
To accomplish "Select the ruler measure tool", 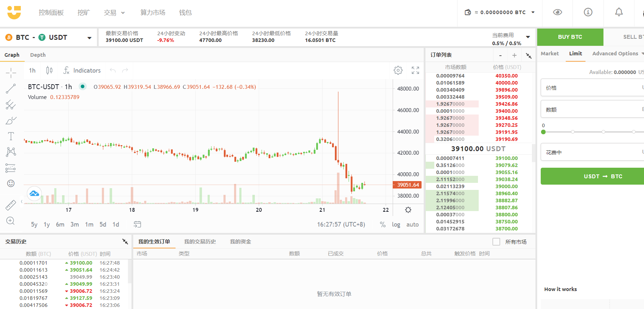I will [11, 205].
